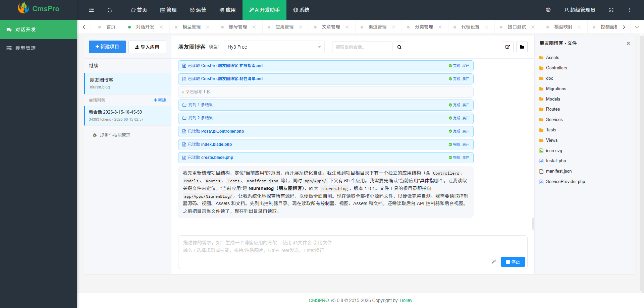Expand the 找到 2 条结果 row
This screenshot has width=644, height=308.
point(466,118)
